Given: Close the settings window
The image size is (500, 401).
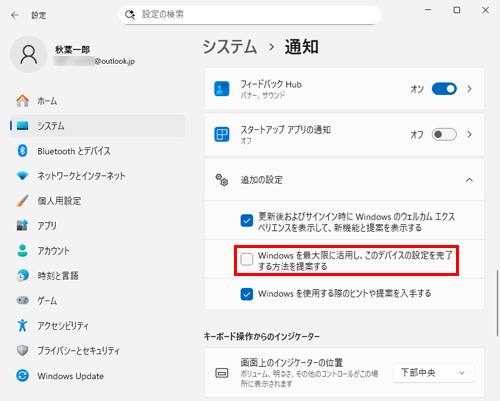Looking at the screenshot, I should pyautogui.click(x=486, y=10).
